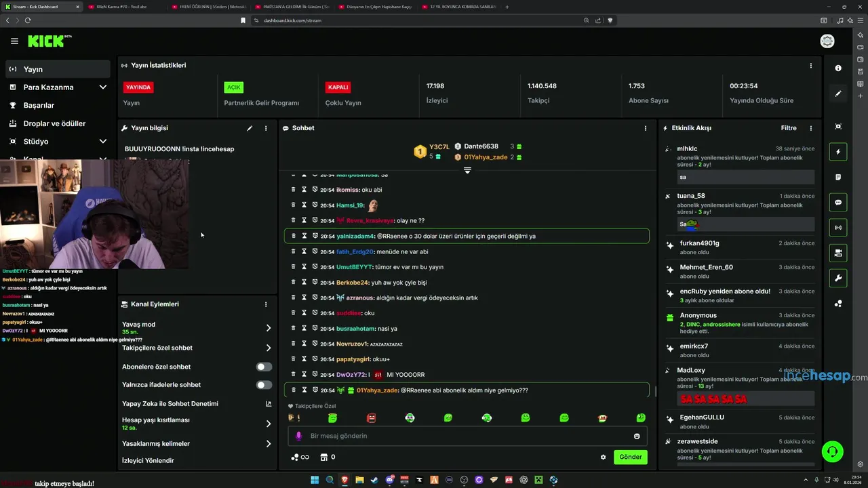Viewport: 868px width, 488px height.
Task: Collapse the pinned leaderboard in chat
Action: pyautogui.click(x=467, y=170)
